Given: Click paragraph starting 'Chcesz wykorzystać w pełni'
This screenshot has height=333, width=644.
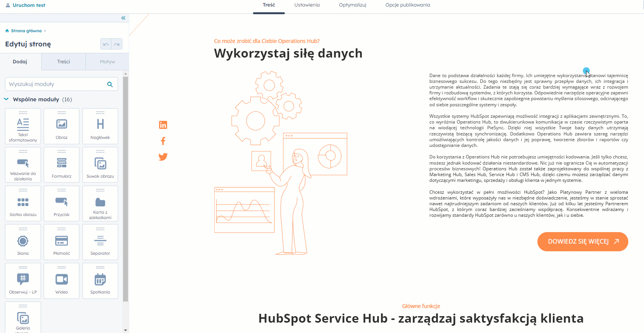Looking at the screenshot, I should (x=529, y=204).
